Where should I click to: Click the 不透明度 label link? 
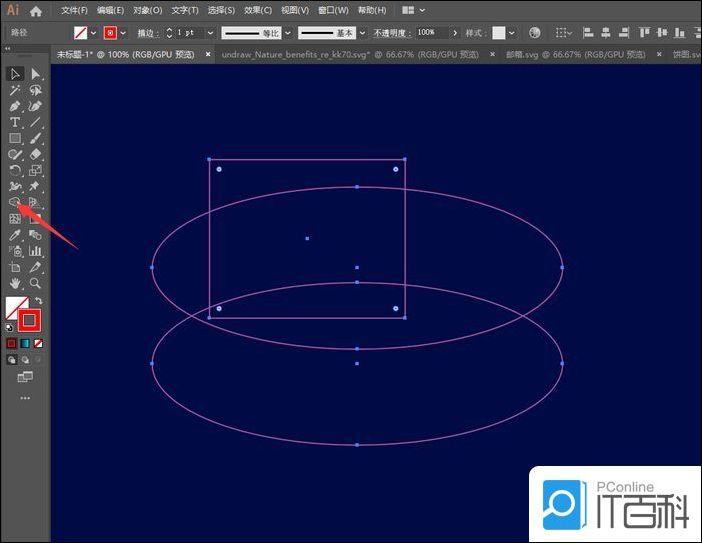[x=392, y=33]
